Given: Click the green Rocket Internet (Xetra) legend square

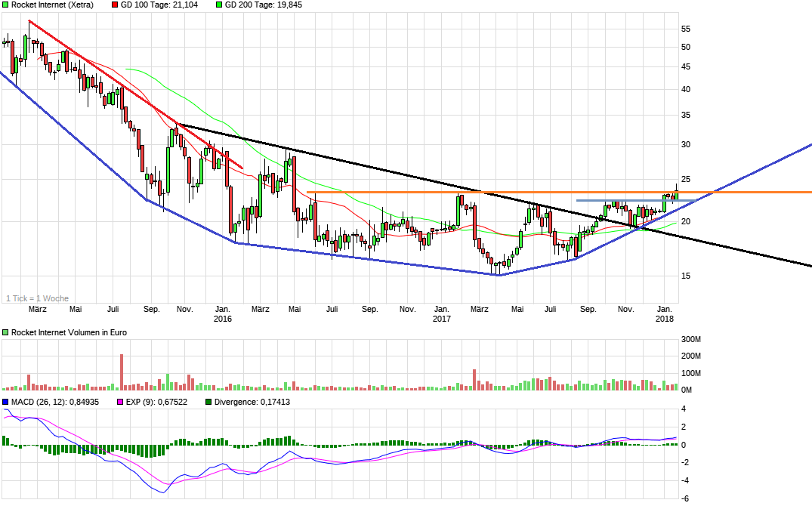Looking at the screenshot, I should (5, 5).
